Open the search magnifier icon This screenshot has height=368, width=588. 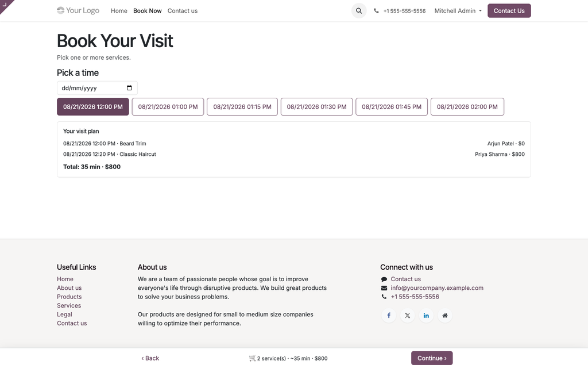click(358, 11)
